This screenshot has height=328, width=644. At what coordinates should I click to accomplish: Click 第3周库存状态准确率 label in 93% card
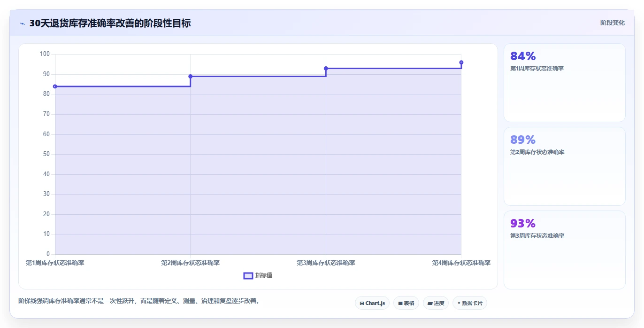coord(537,236)
